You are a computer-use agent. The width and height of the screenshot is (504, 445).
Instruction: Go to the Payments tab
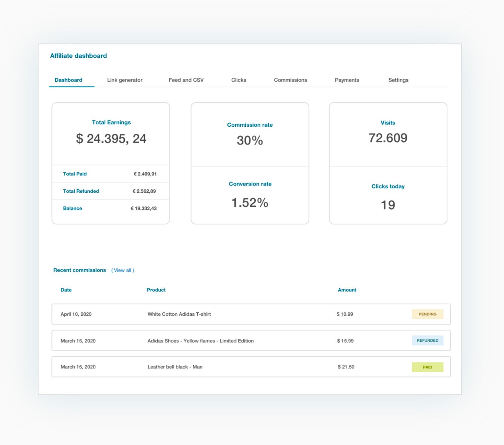(347, 80)
